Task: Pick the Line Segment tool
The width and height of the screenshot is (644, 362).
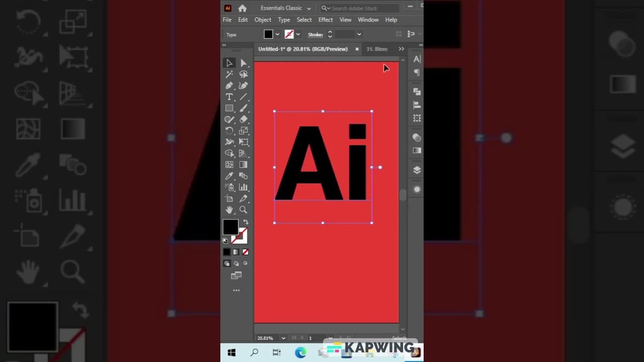Action: click(x=244, y=97)
